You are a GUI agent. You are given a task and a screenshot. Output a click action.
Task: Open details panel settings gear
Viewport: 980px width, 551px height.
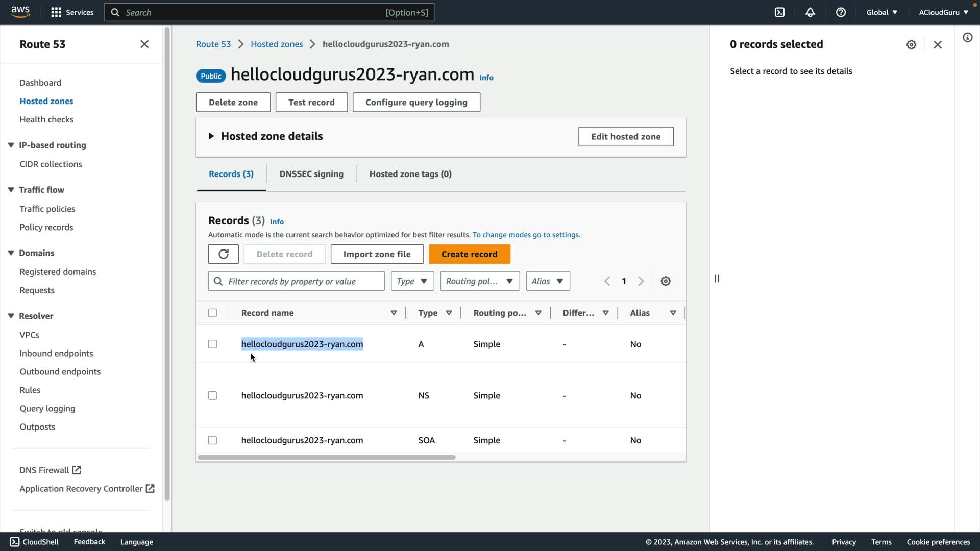pos(911,45)
